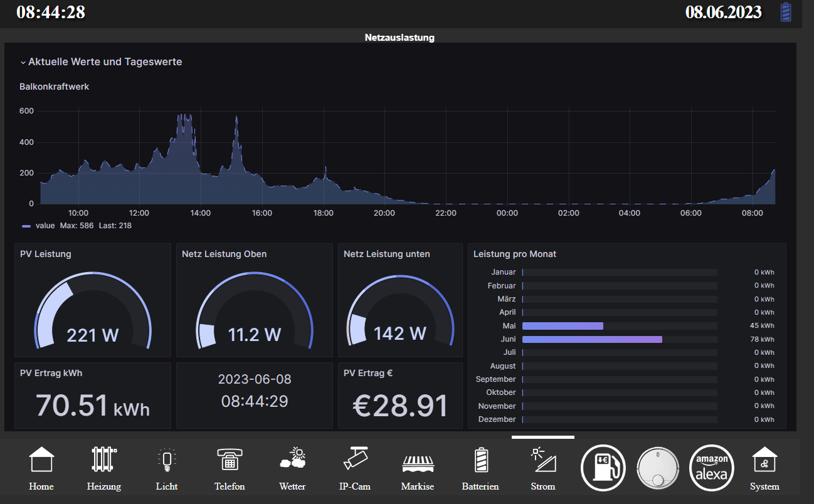Click the Dezember row label
814x504 pixels.
[498, 419]
